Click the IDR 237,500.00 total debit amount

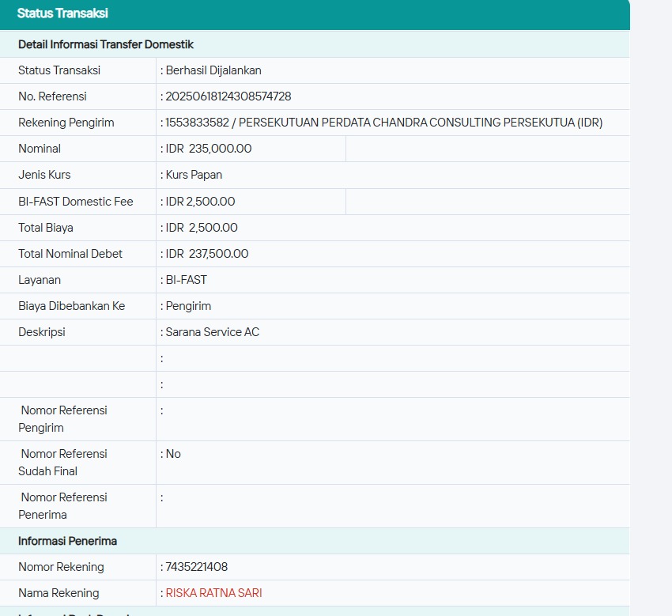[x=207, y=254]
